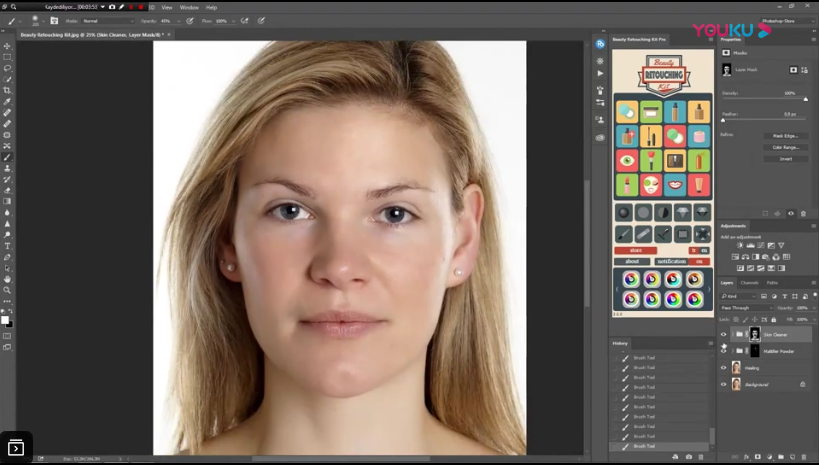Viewport: 819px width, 465px height.
Task: Click the eye icon in retouching kit
Action: (x=627, y=160)
